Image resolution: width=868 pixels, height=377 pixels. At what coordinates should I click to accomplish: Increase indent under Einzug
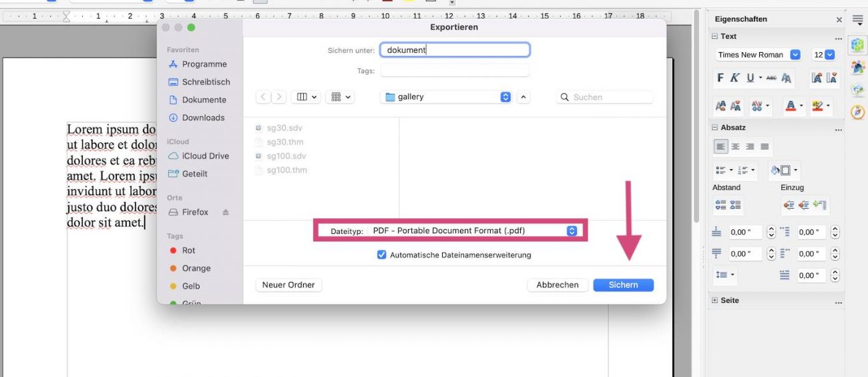tap(789, 205)
